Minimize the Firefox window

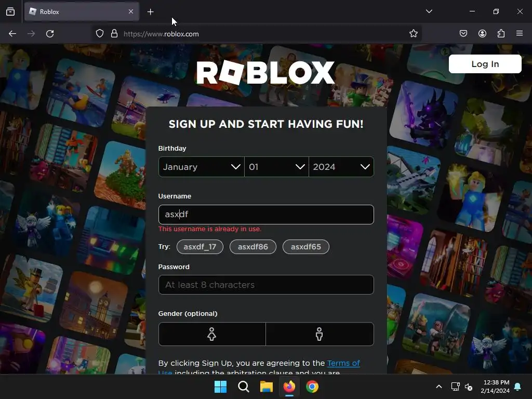point(472,11)
